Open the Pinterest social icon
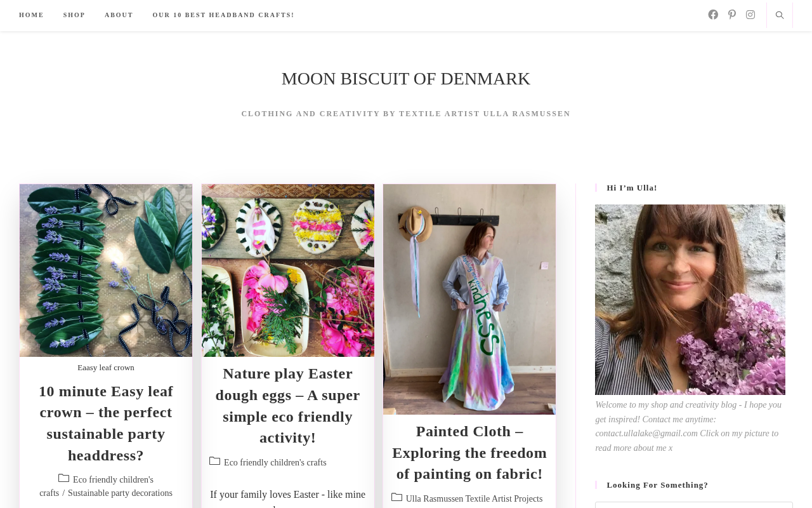Image resolution: width=812 pixels, height=508 pixels. 732,15
